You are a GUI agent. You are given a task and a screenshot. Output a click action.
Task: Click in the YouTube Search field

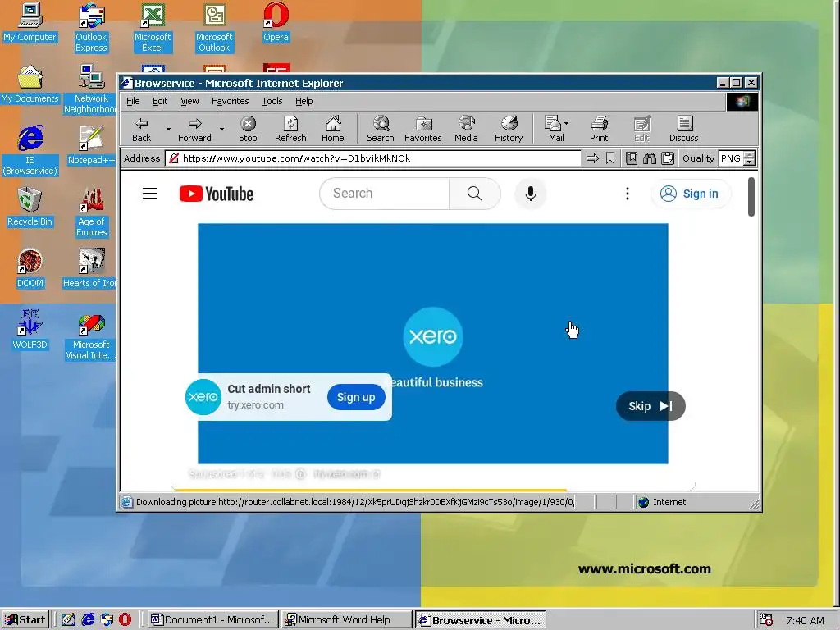tap(384, 194)
